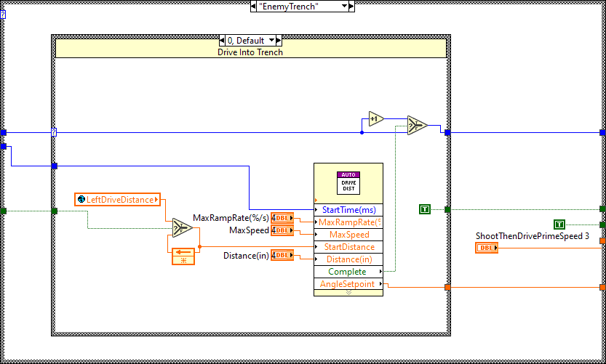This screenshot has height=364, width=606.
Task: Toggle the True constant inside Drive Into Trench
Action: (x=425, y=209)
